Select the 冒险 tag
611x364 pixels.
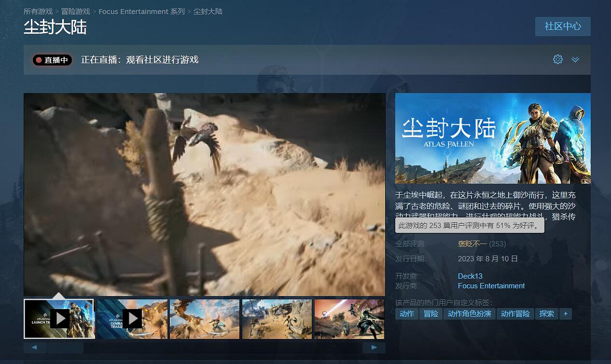[x=430, y=314]
